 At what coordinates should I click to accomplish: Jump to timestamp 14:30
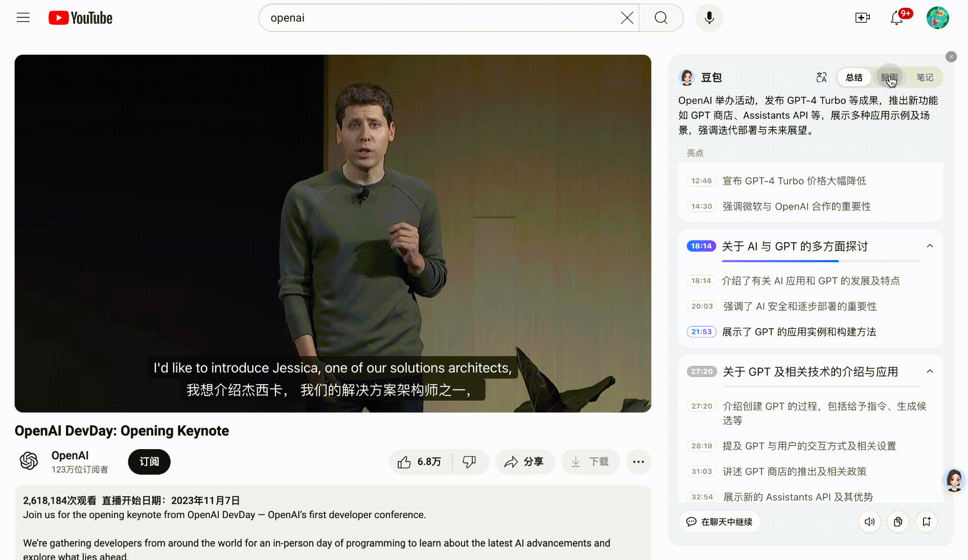(x=701, y=206)
